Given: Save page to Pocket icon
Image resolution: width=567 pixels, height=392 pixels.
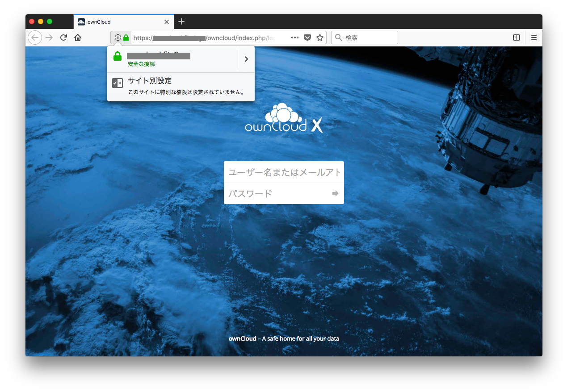Looking at the screenshot, I should point(307,38).
